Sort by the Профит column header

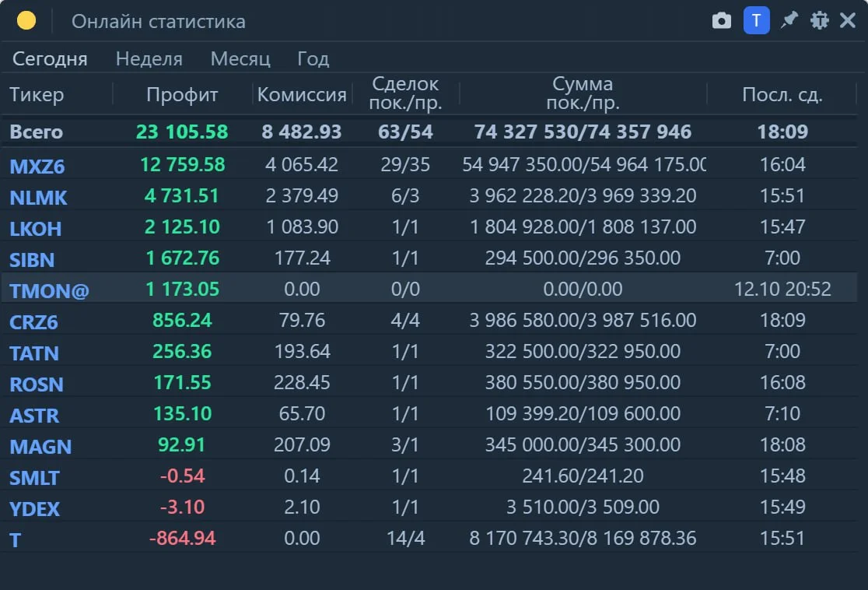tap(182, 95)
